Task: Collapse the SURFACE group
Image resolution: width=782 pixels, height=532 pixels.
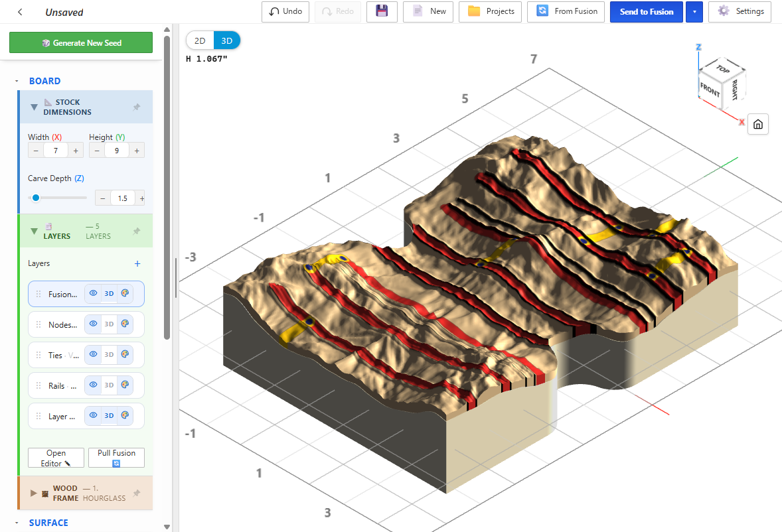Action: [x=17, y=523]
